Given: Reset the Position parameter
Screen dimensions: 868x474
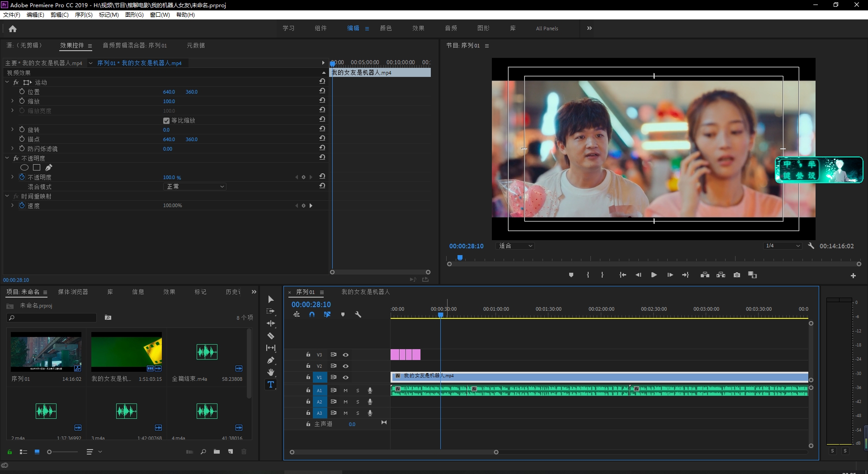Looking at the screenshot, I should (x=322, y=90).
